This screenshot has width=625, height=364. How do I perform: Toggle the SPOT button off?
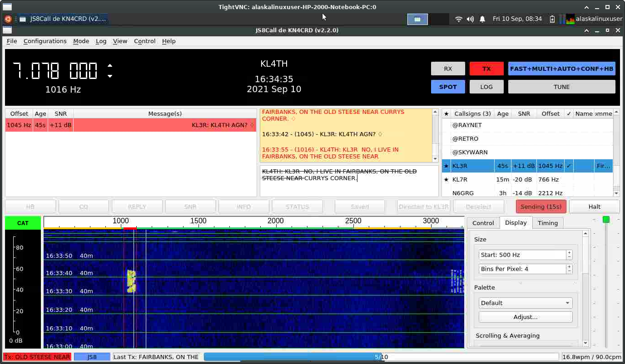click(x=447, y=87)
